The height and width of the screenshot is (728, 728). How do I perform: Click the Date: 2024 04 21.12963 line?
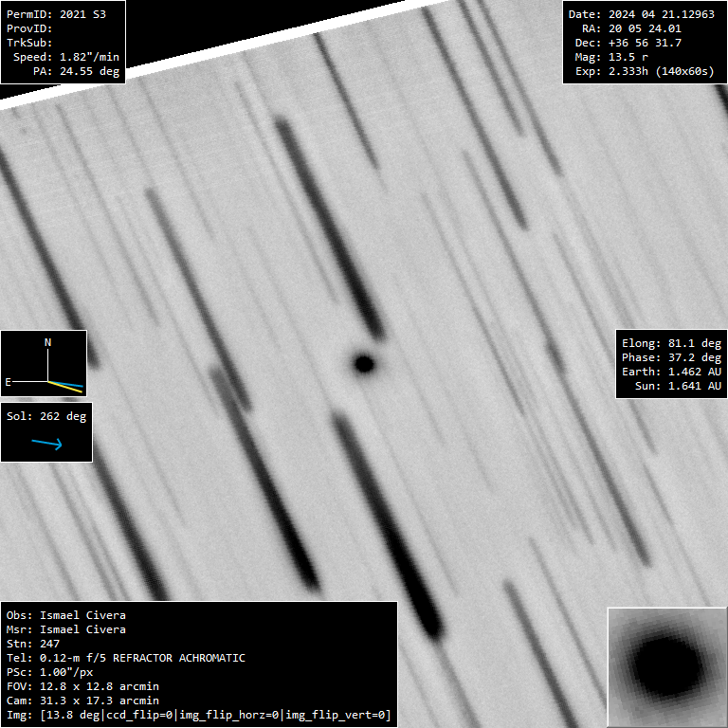[x=641, y=14]
